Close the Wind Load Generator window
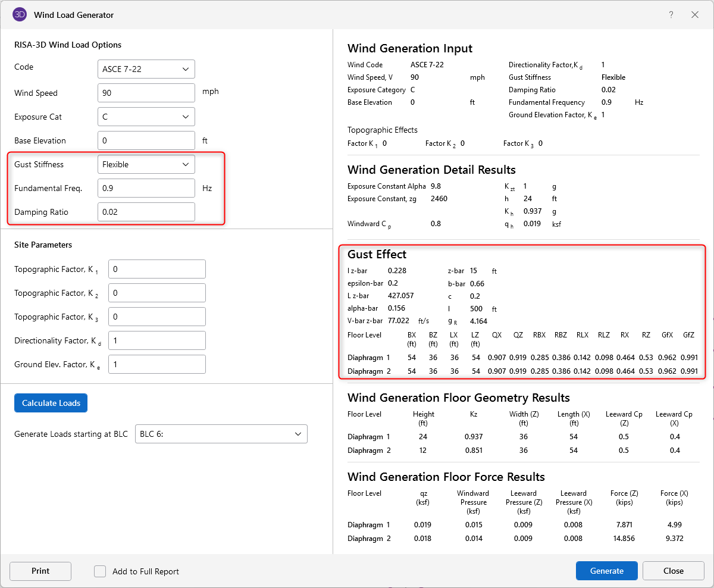 695,15
